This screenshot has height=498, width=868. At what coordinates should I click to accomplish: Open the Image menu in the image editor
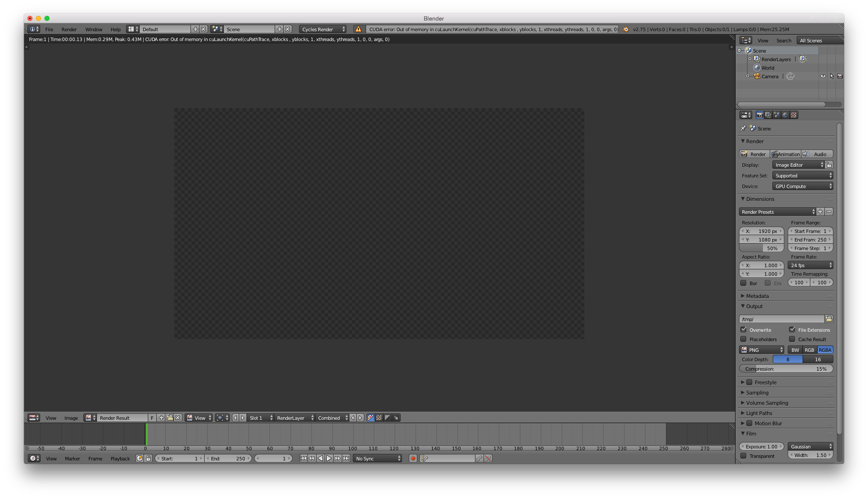coord(71,418)
